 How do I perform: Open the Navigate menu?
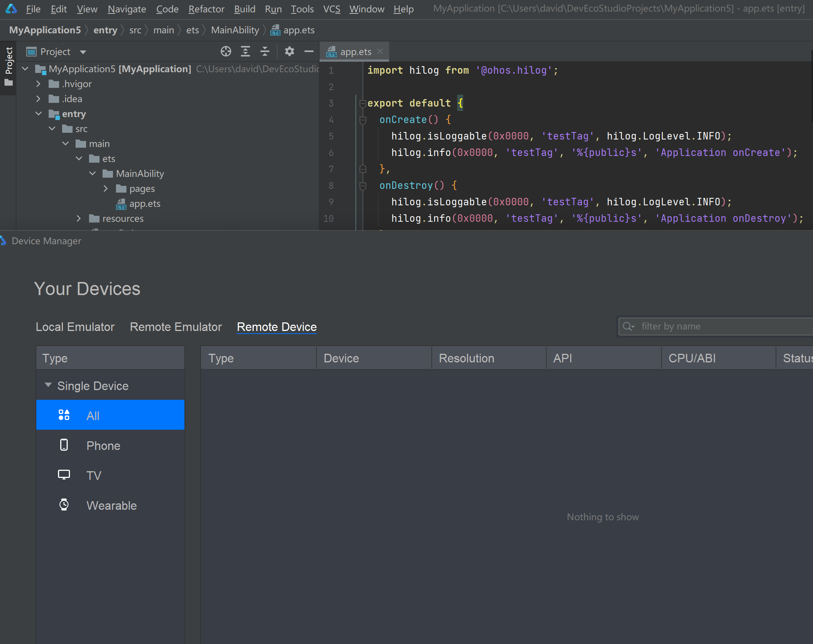coord(127,9)
